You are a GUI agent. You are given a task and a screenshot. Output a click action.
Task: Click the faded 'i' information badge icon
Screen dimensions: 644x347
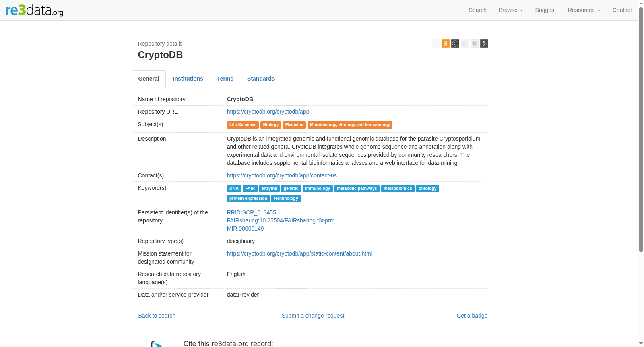click(x=436, y=44)
